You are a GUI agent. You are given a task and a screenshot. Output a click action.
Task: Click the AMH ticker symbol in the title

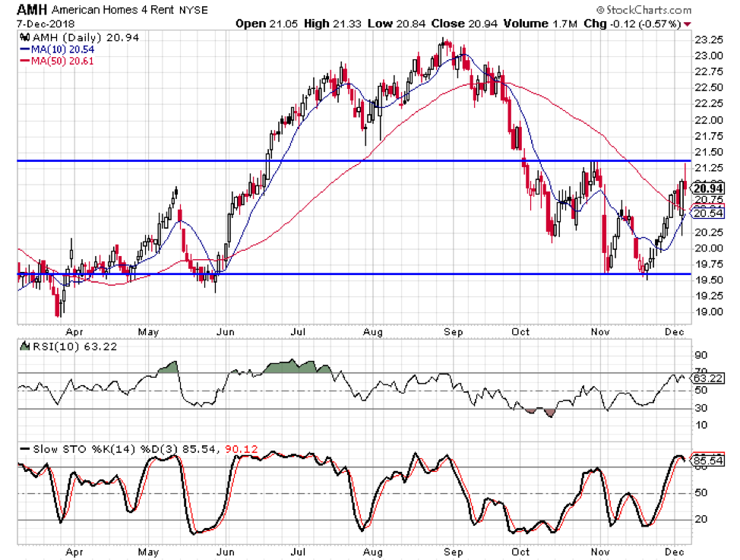click(x=32, y=10)
